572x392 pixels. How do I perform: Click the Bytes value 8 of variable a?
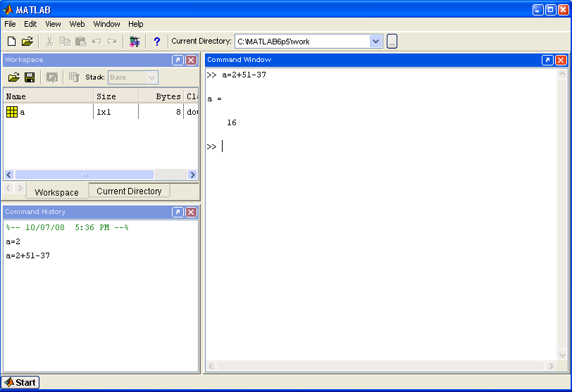(178, 112)
